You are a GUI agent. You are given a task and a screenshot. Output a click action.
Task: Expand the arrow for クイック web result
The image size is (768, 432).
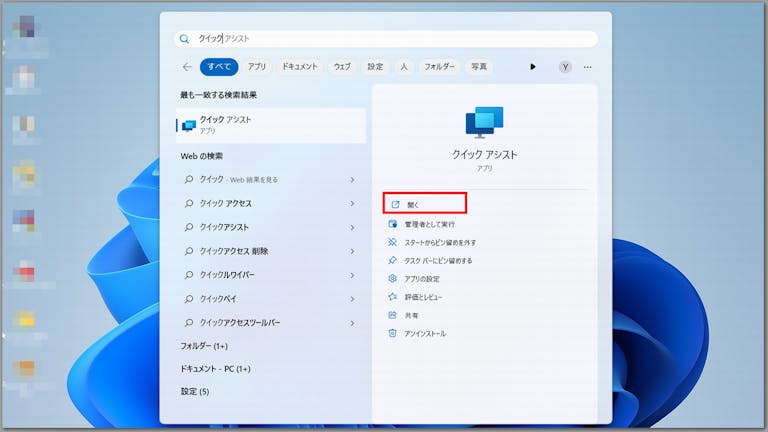pos(352,180)
